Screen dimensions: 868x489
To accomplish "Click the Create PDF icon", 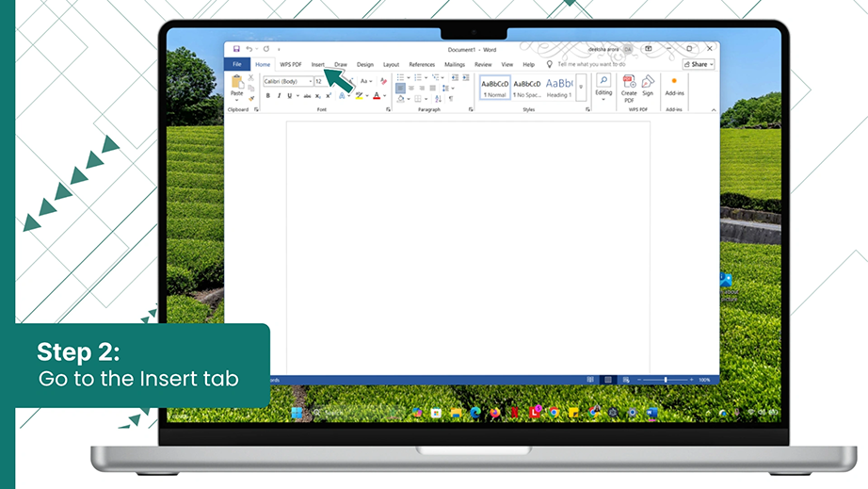I will [x=629, y=83].
